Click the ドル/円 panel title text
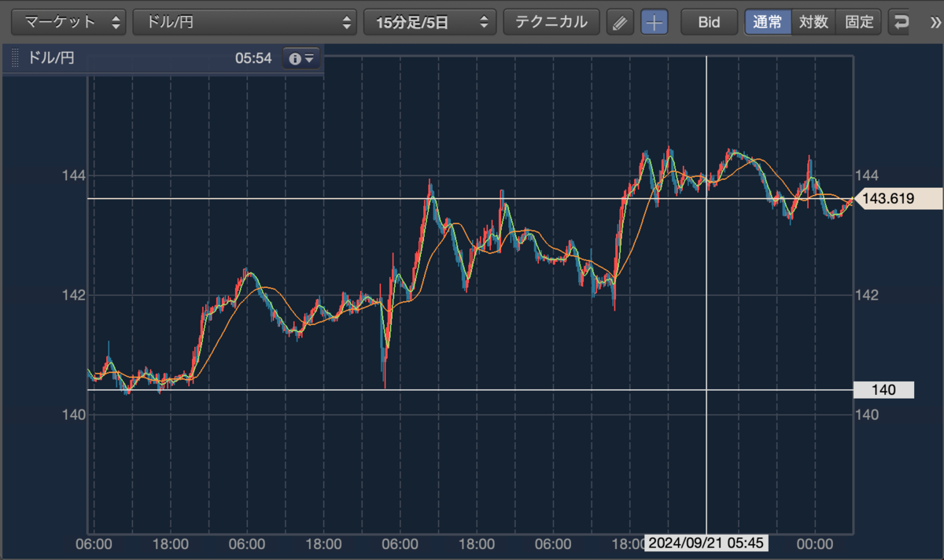 coord(51,58)
